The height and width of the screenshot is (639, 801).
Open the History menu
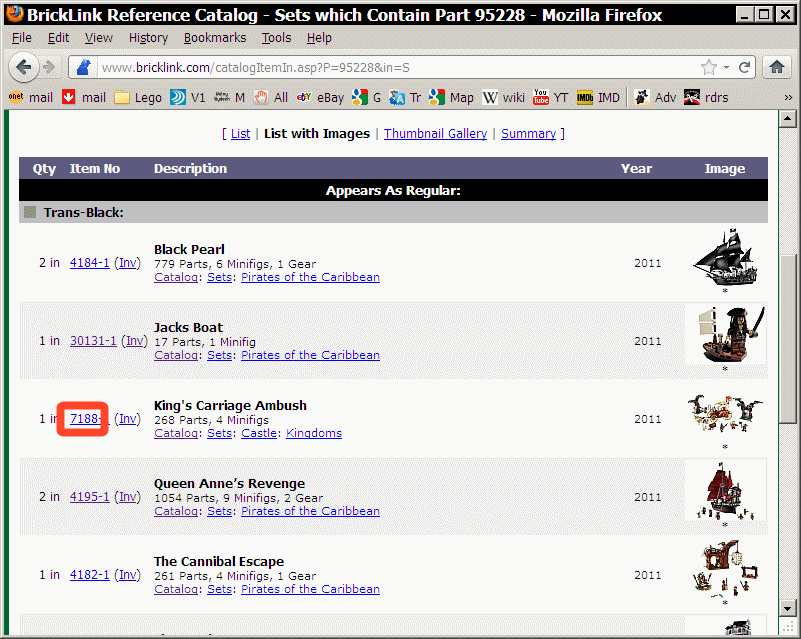pyautogui.click(x=148, y=38)
